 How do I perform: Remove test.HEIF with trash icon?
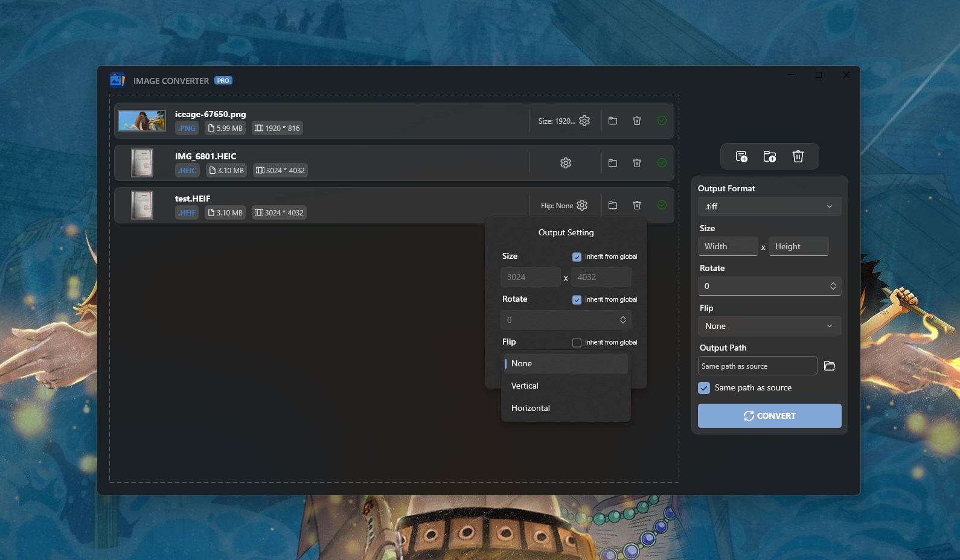coord(637,205)
